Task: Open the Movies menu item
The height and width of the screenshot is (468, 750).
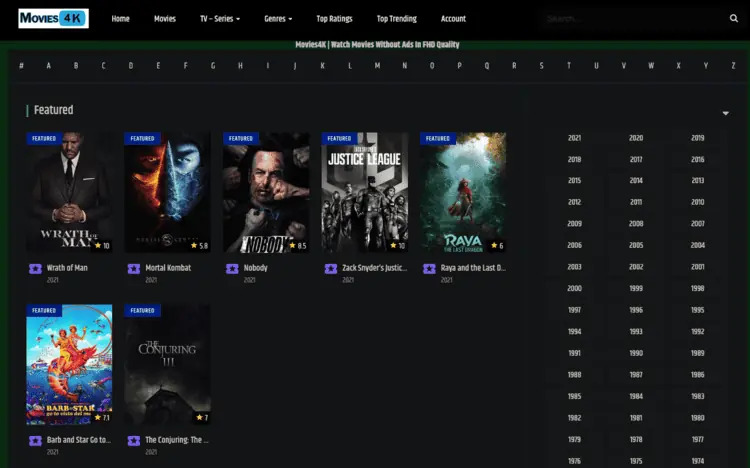Action: [x=165, y=19]
